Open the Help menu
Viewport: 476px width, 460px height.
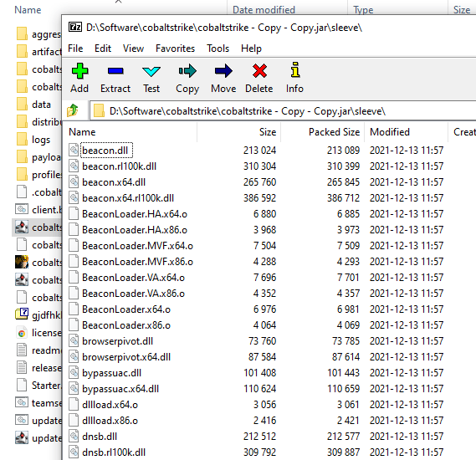click(251, 49)
